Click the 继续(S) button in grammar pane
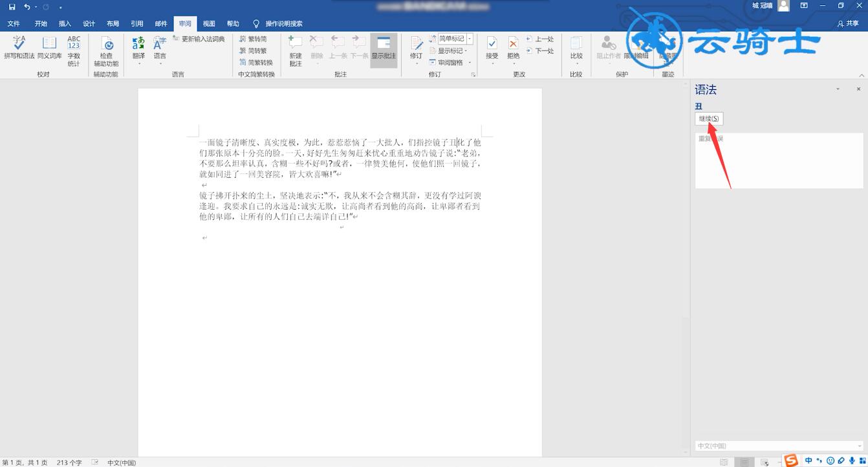 pyautogui.click(x=709, y=119)
